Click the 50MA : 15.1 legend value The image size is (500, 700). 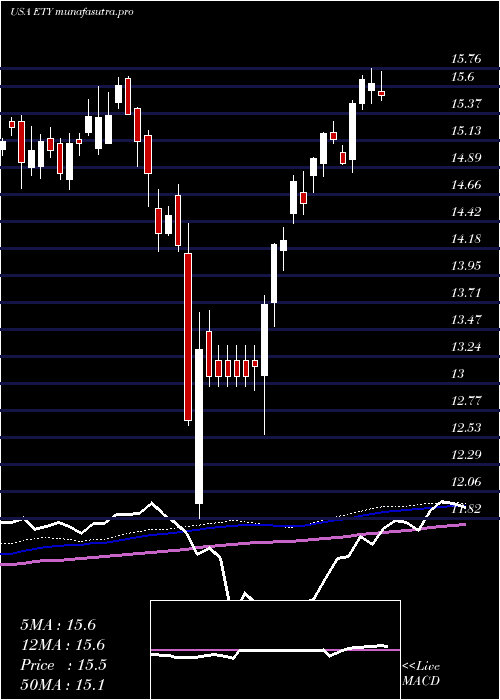[x=62, y=684]
